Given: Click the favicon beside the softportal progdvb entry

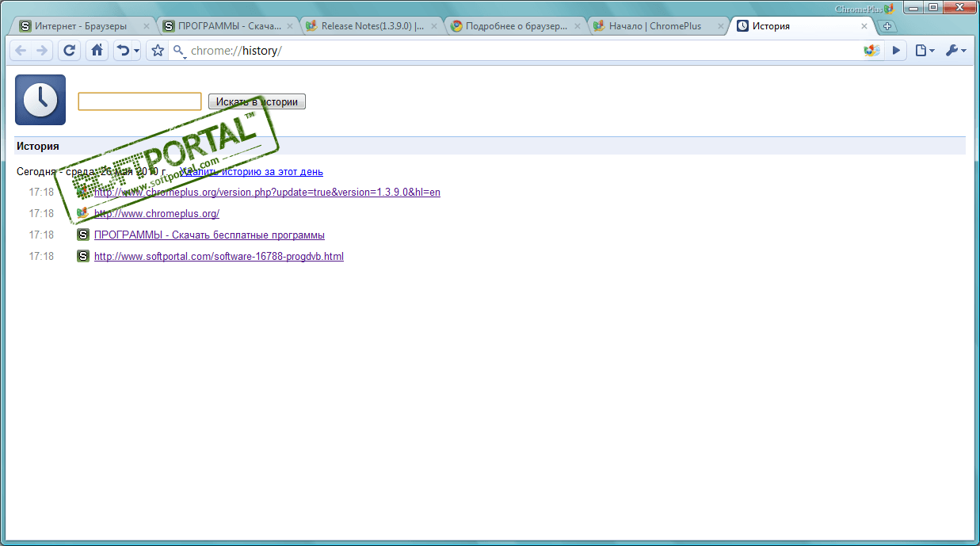Looking at the screenshot, I should (82, 256).
